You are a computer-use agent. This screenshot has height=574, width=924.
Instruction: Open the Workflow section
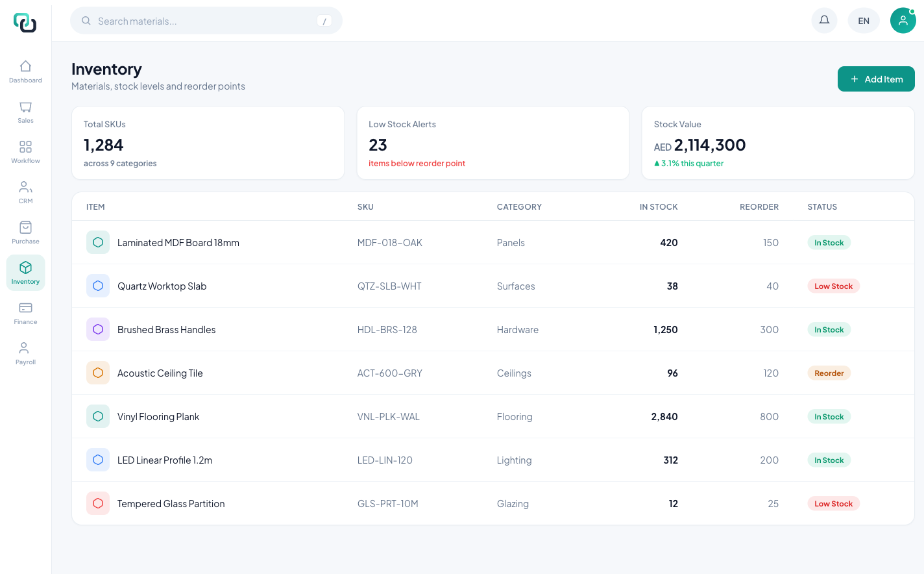click(25, 152)
